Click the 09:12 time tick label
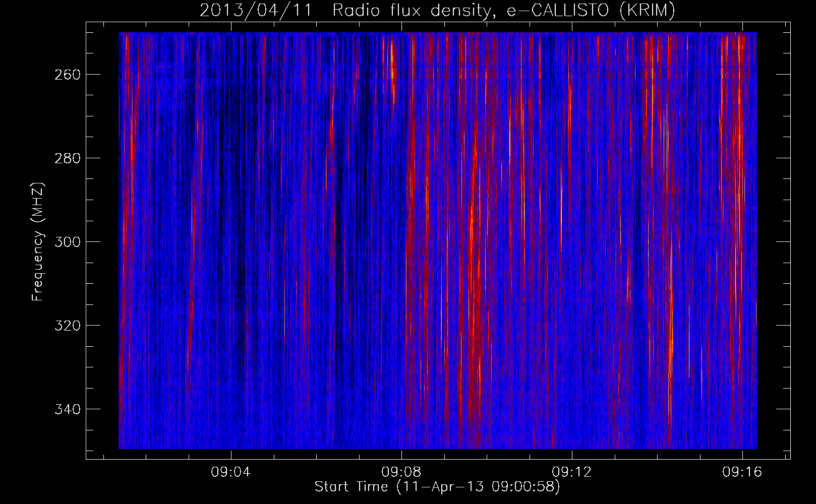Viewport: 816px width, 504px height. point(572,472)
